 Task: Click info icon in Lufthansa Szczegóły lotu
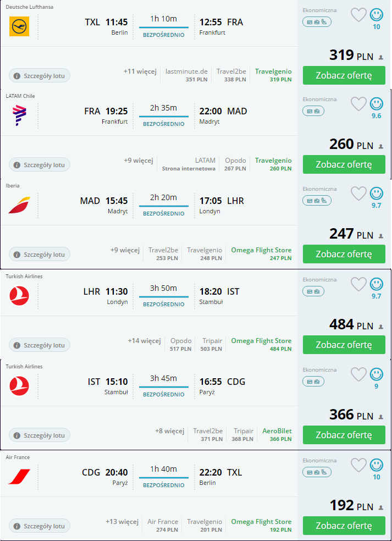click(x=16, y=76)
